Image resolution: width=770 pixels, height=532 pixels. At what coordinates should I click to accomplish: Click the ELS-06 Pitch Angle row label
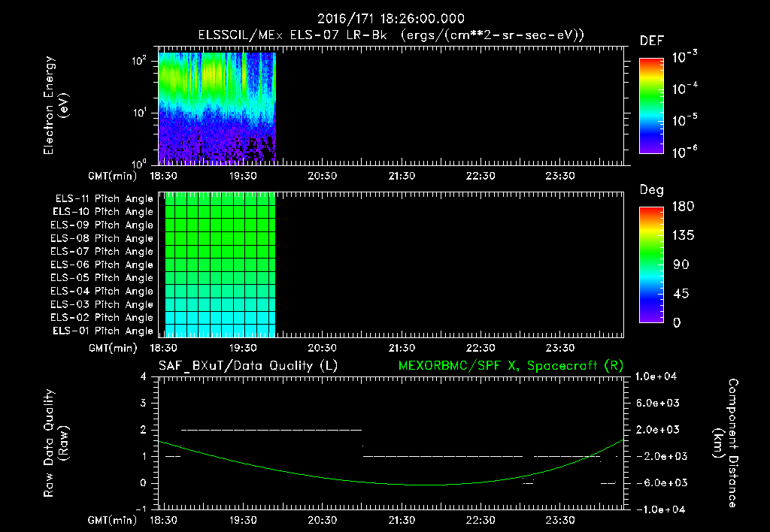click(x=102, y=265)
